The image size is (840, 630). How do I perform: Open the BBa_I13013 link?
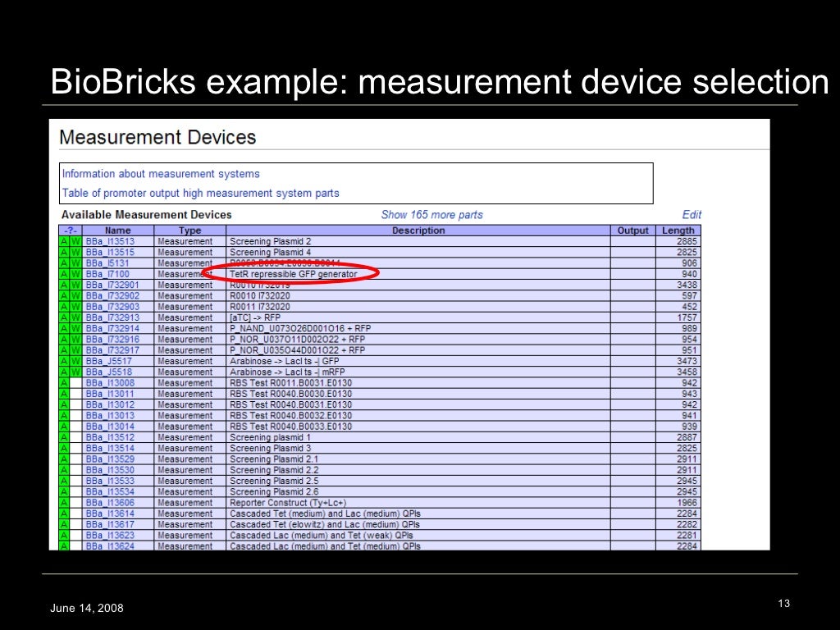(111, 416)
